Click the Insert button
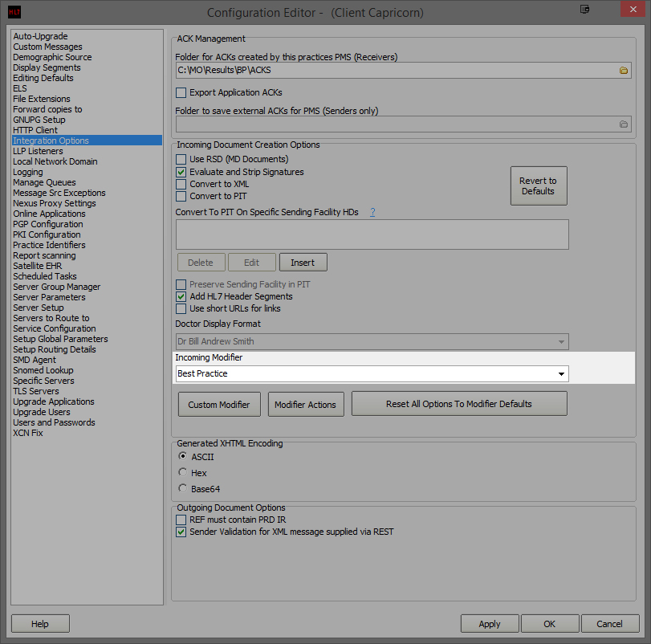 coord(303,263)
